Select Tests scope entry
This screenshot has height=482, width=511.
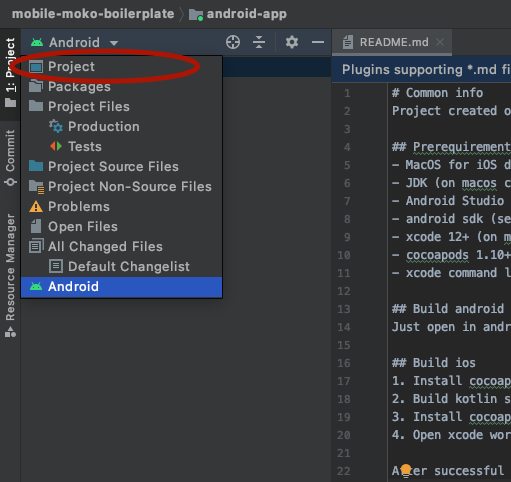pos(122,147)
